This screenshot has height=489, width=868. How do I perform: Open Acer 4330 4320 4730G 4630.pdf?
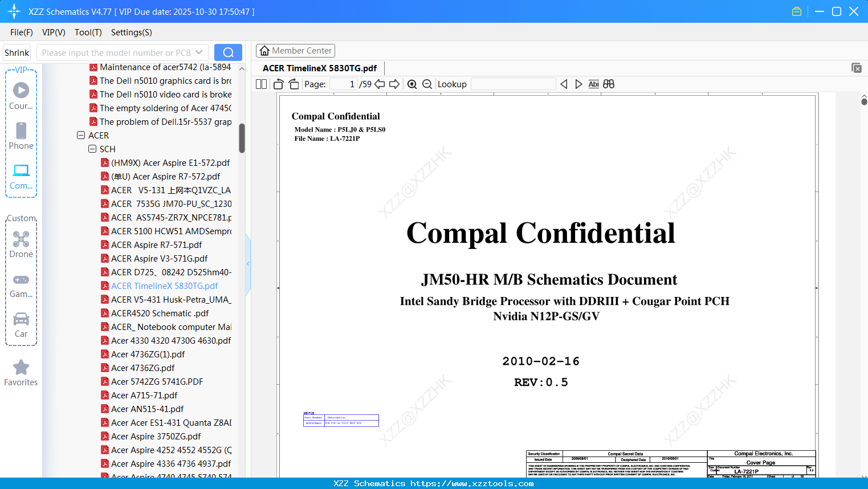(171, 341)
